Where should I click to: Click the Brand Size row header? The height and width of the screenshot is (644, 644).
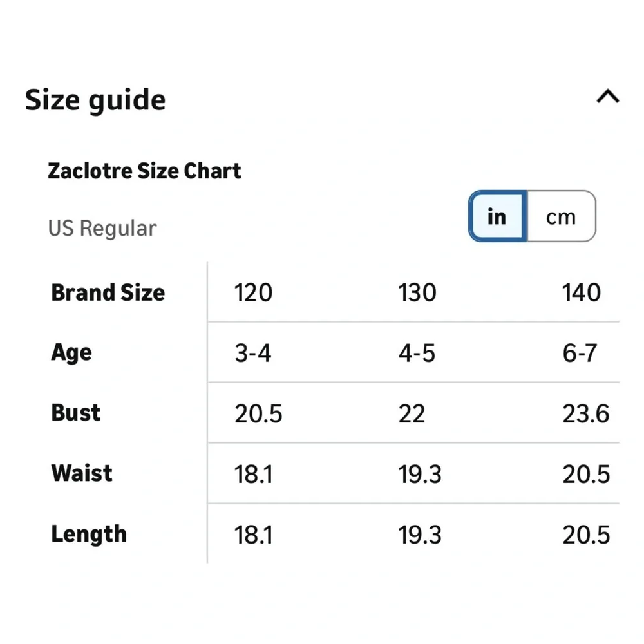click(108, 292)
